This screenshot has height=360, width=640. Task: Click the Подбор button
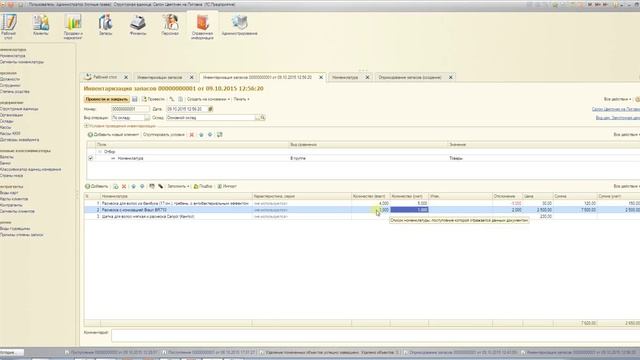tap(203, 187)
